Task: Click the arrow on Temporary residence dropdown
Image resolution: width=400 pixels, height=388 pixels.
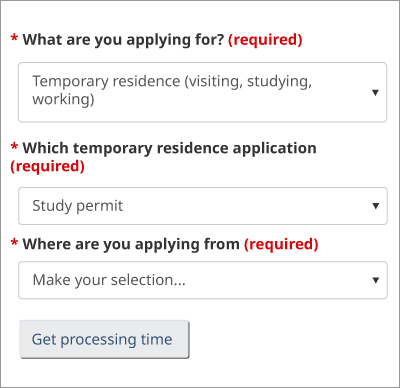Action: (x=375, y=92)
